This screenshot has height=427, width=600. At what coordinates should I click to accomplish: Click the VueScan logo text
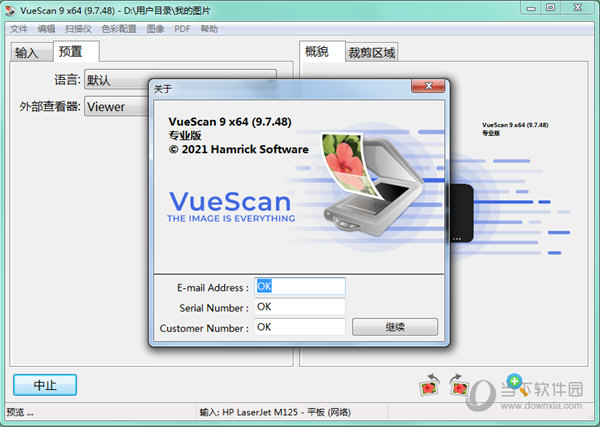[x=230, y=201]
